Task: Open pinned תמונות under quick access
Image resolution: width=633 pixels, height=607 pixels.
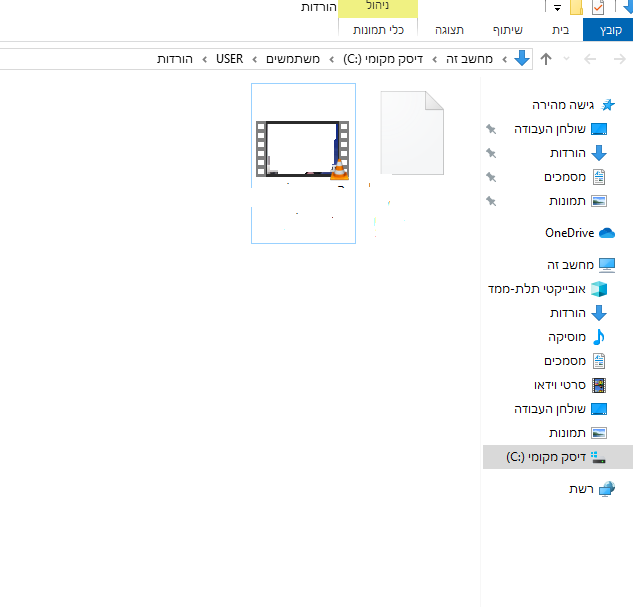Action: (x=578, y=201)
